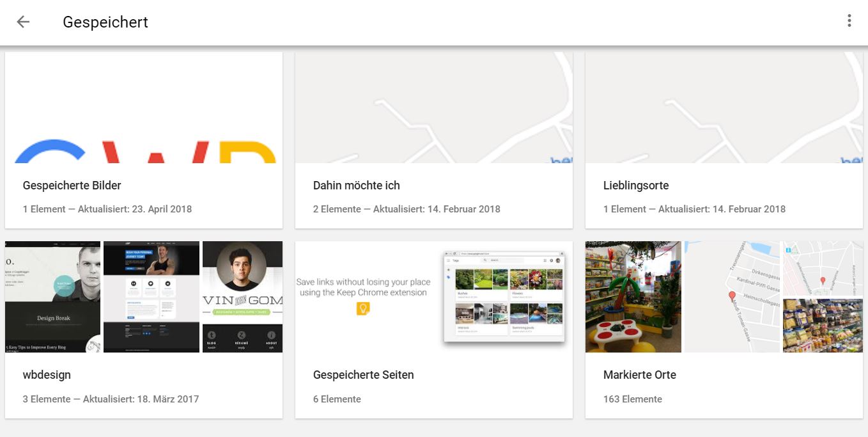This screenshot has height=437, width=868.
Task: Click the back arrow icon
Action: click(x=23, y=22)
